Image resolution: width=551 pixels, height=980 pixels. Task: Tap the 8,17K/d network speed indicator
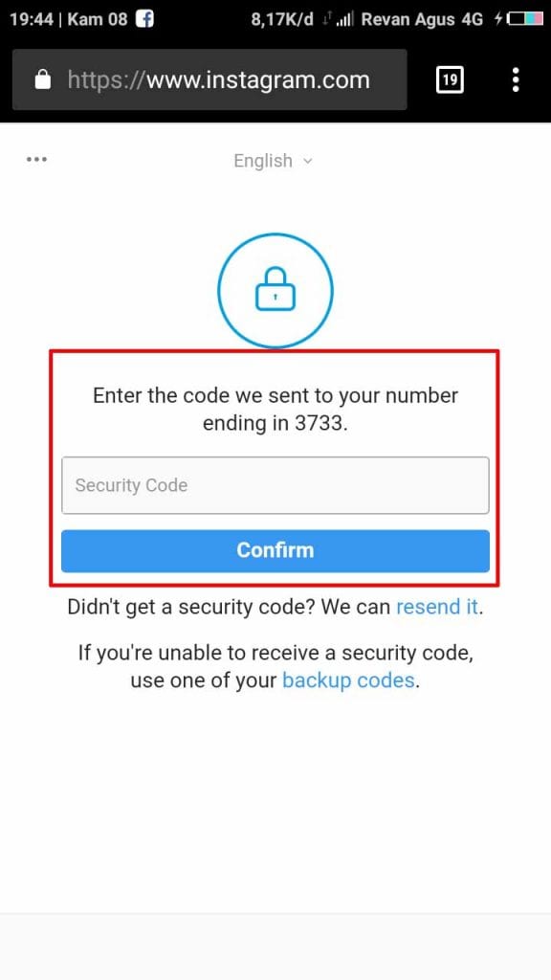[282, 19]
